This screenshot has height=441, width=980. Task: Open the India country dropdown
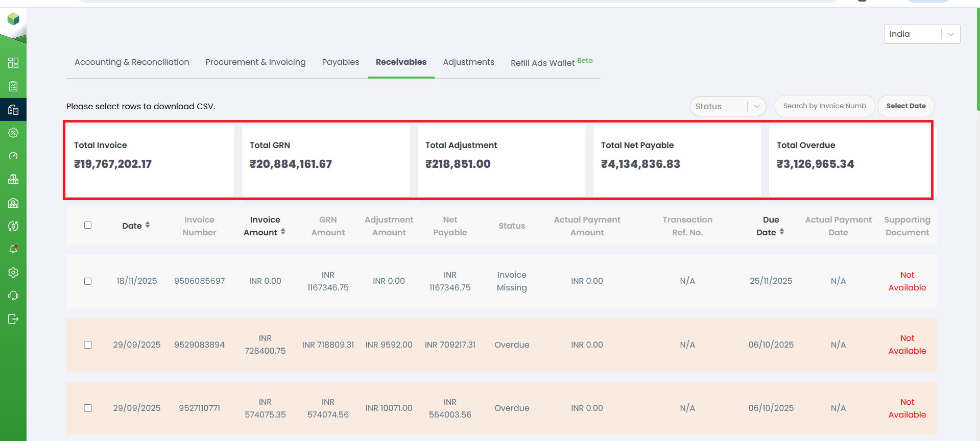pyautogui.click(x=921, y=34)
